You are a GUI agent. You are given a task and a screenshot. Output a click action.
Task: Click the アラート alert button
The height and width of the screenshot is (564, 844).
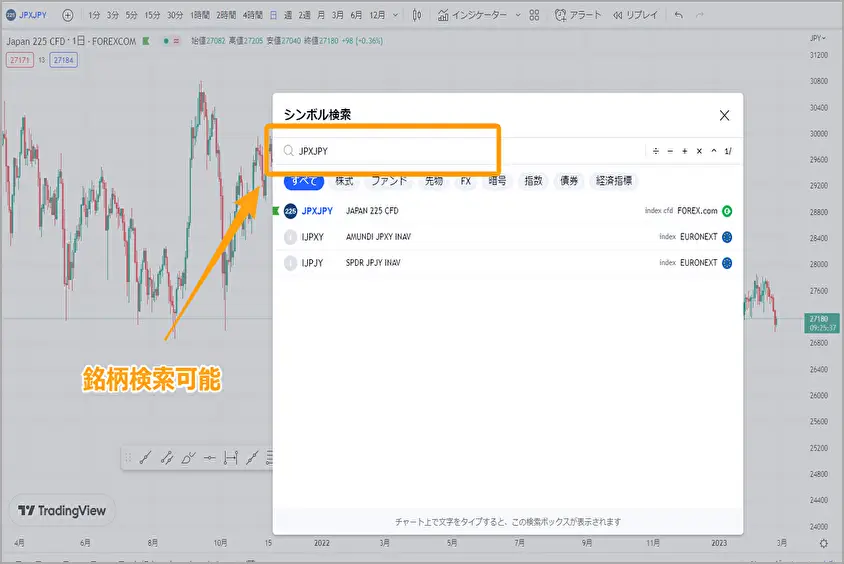pos(578,15)
